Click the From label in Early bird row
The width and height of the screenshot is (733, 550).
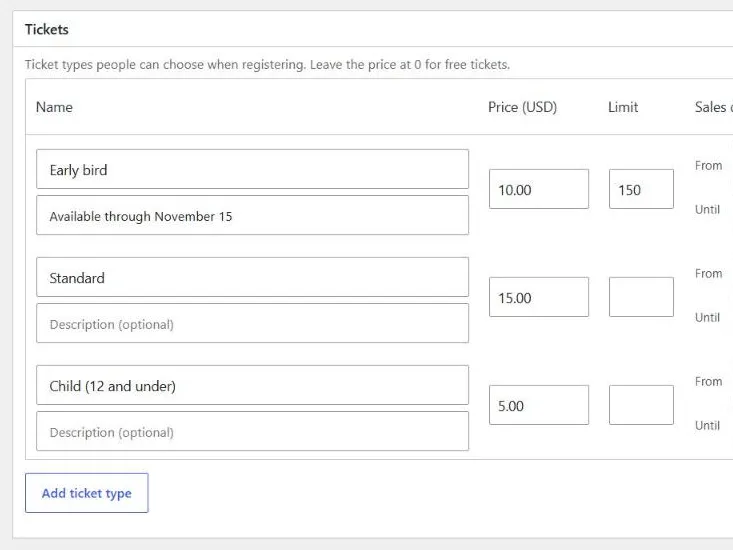coord(708,165)
